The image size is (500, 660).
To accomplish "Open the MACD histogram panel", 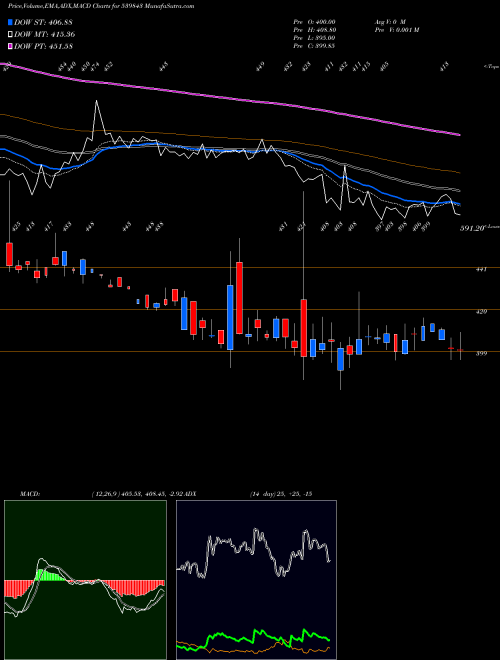I will (85, 580).
